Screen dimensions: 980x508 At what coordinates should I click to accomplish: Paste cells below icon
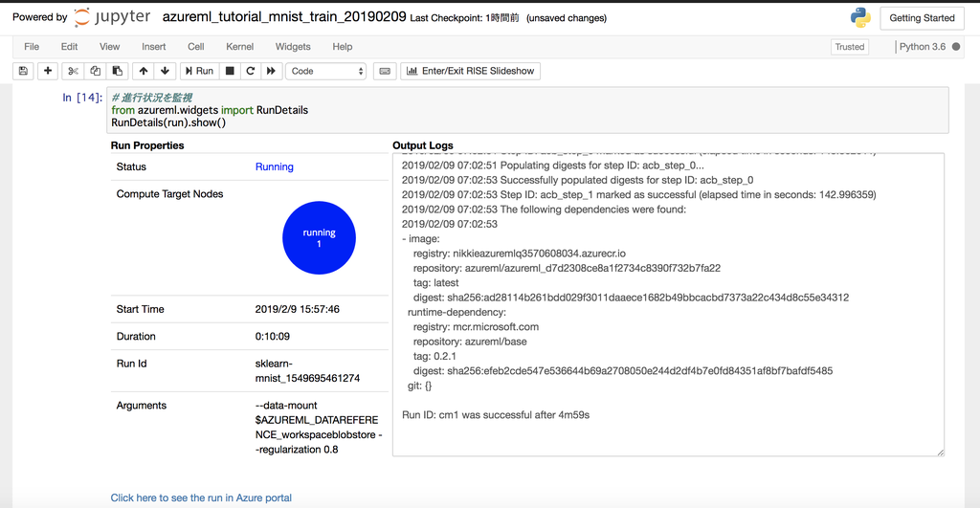pyautogui.click(x=117, y=71)
